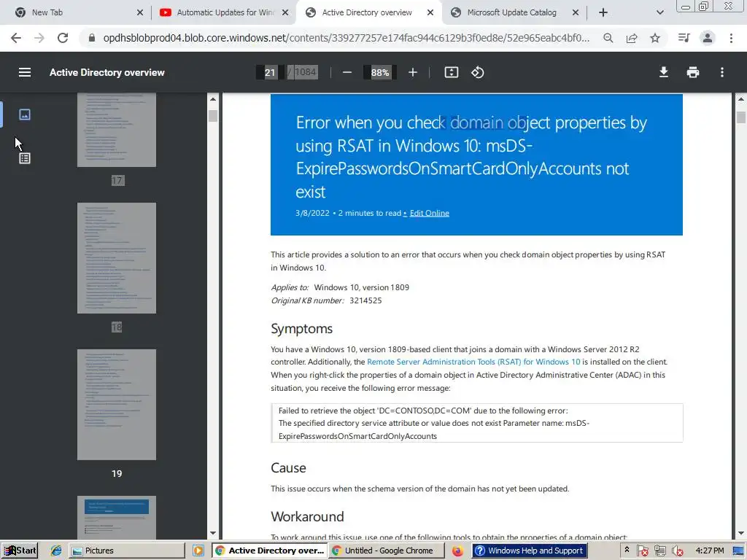
Task: Open the Edit Online link
Action: click(x=429, y=213)
